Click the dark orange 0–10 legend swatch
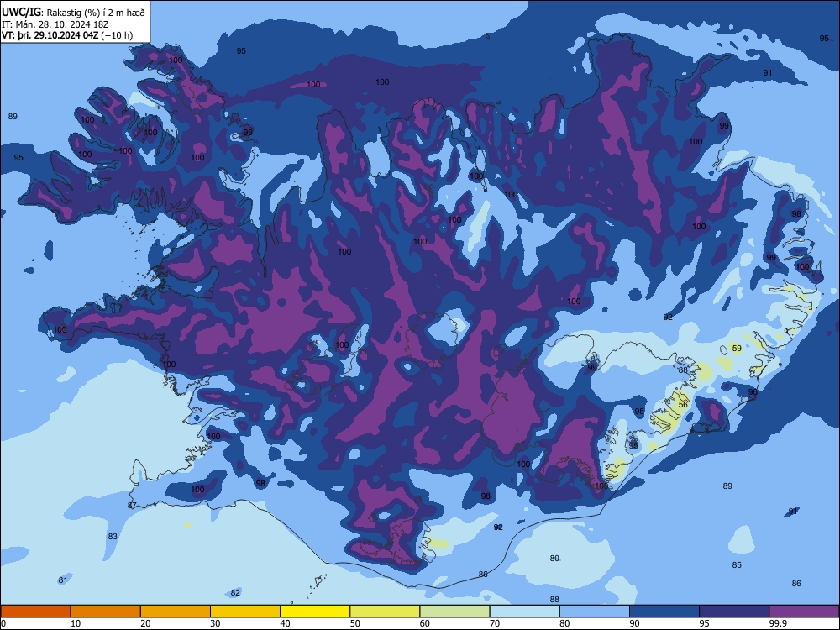This screenshot has width=840, height=630. click(35, 612)
